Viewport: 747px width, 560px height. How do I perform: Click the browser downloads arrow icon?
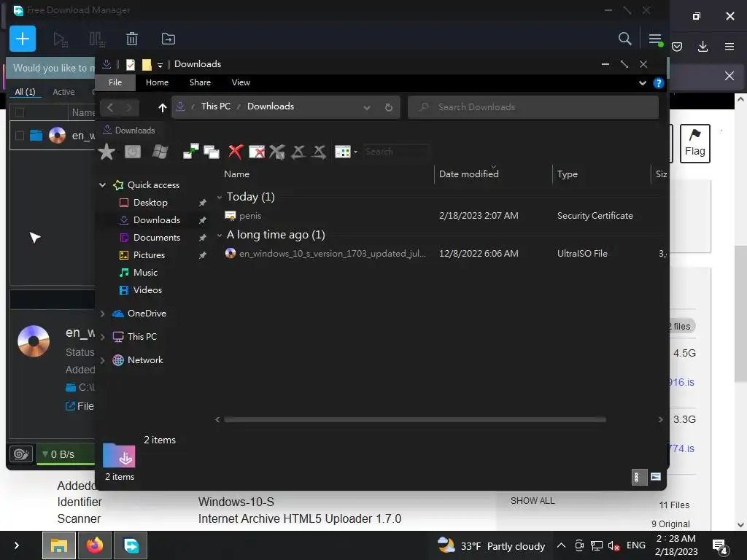click(x=703, y=46)
